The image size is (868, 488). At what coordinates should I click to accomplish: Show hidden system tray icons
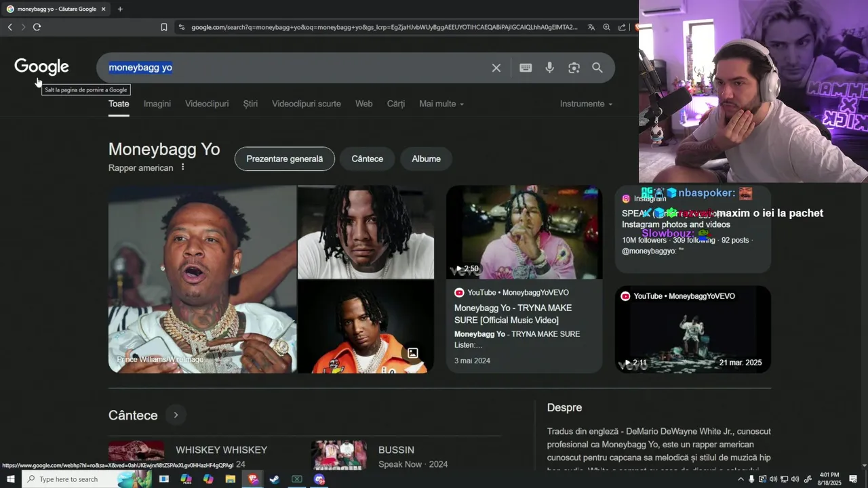[x=741, y=479]
